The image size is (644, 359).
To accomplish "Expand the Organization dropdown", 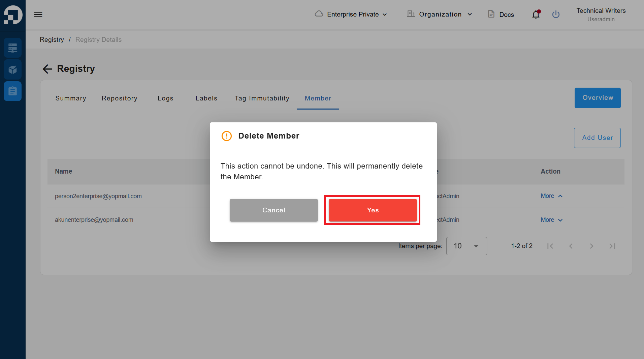I will tap(439, 14).
